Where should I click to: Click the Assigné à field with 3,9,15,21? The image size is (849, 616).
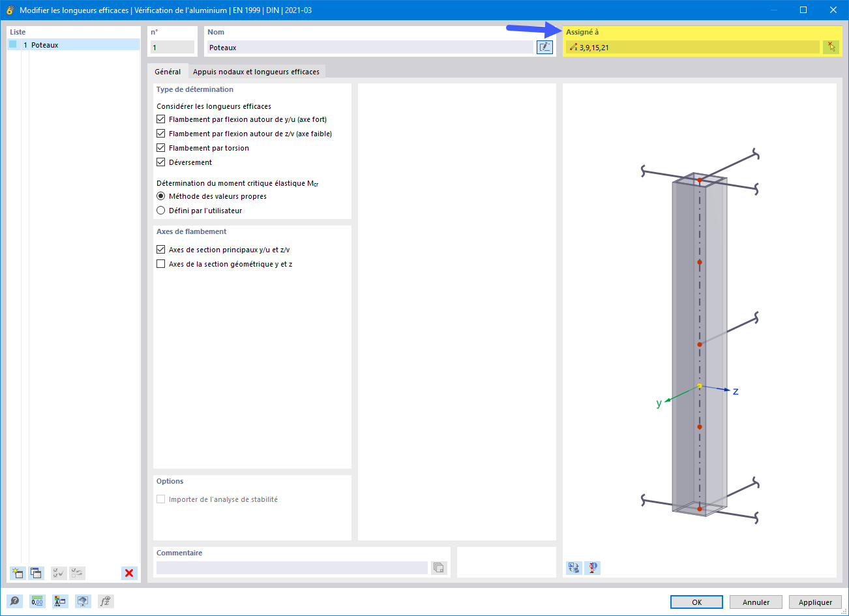pos(693,47)
